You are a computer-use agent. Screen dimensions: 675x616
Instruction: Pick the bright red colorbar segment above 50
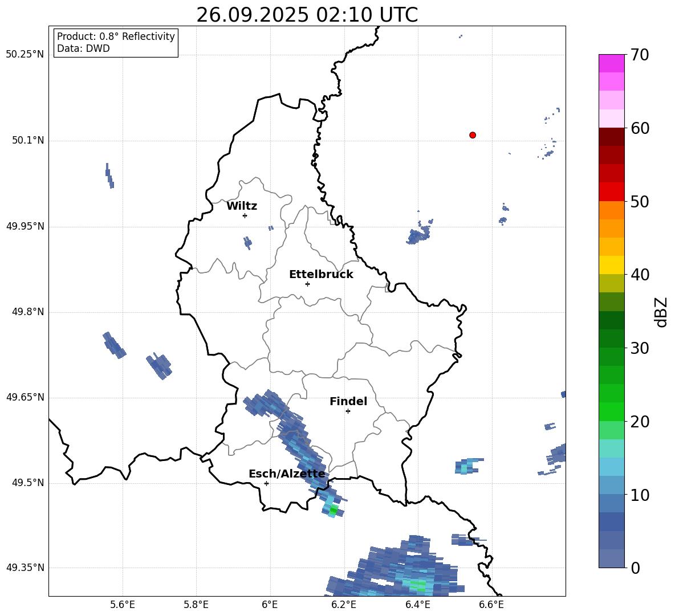[611, 192]
